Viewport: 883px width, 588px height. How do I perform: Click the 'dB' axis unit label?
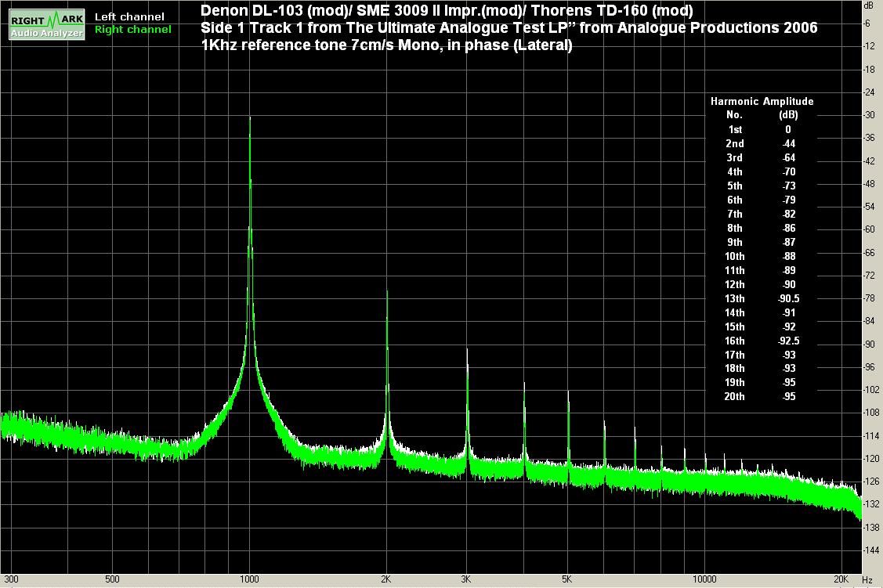[x=868, y=5]
